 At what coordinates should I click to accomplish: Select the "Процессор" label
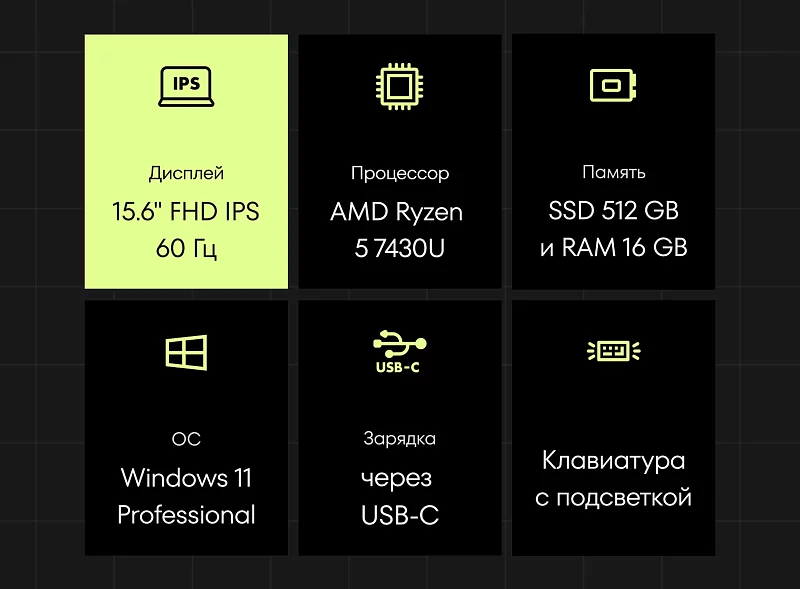tap(399, 173)
